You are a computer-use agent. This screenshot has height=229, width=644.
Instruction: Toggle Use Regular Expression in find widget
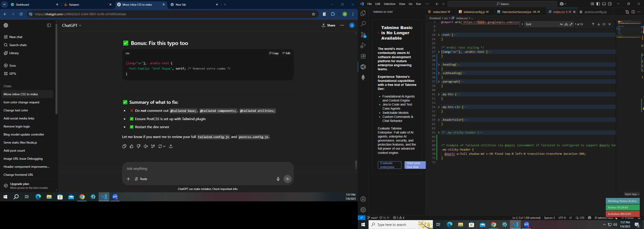(571, 24)
